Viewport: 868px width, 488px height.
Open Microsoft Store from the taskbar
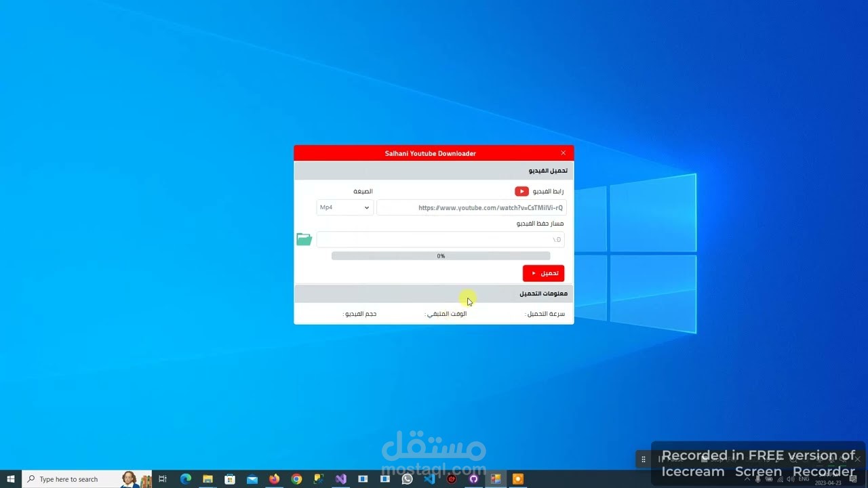pos(230,479)
